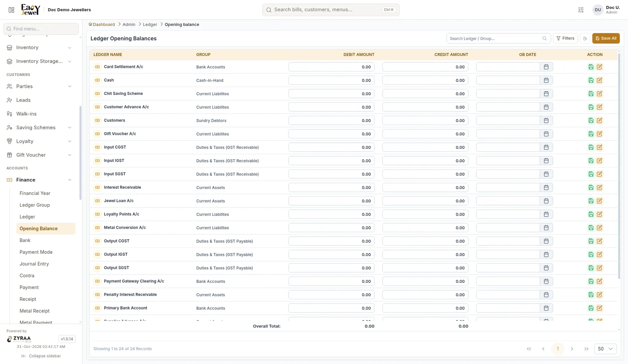Expand the Saving Schemes menu
The width and height of the screenshot is (628, 364).
pyautogui.click(x=39, y=127)
